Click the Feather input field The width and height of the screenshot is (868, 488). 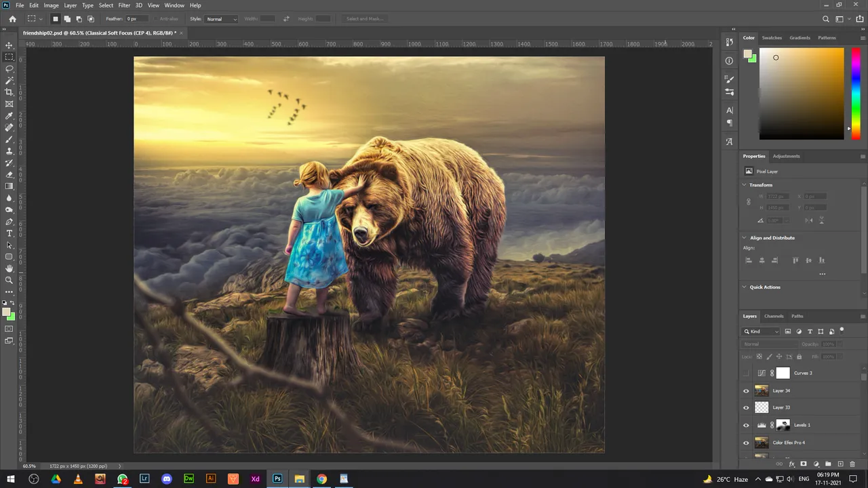point(137,19)
